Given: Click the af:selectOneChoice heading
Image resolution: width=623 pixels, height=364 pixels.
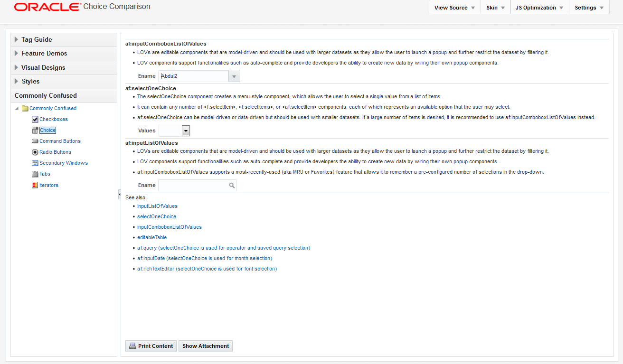Looking at the screenshot, I should [151, 88].
